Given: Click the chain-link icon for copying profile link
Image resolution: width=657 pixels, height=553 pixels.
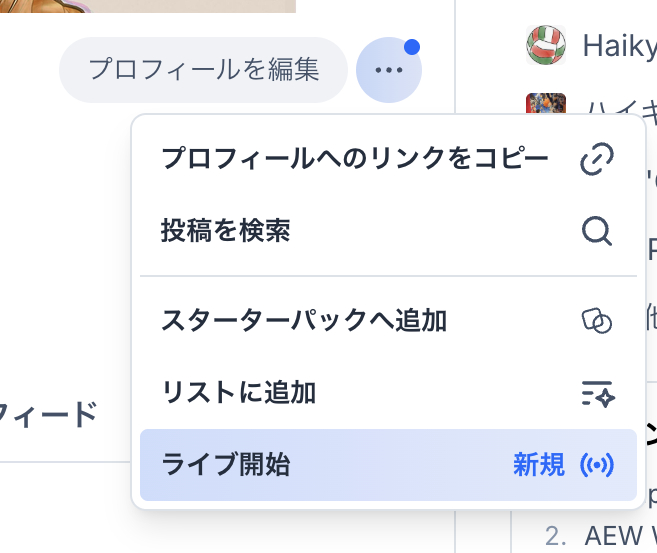Looking at the screenshot, I should [x=597, y=159].
